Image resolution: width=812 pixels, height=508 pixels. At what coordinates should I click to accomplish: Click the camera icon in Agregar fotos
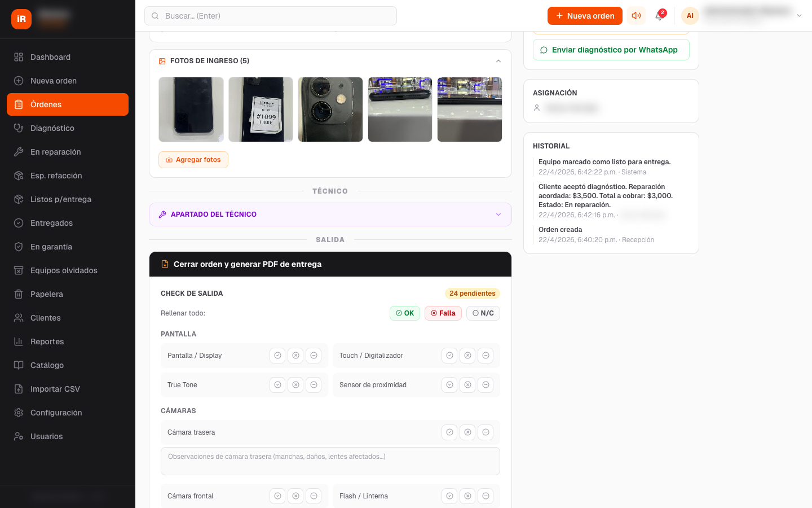[169, 160]
